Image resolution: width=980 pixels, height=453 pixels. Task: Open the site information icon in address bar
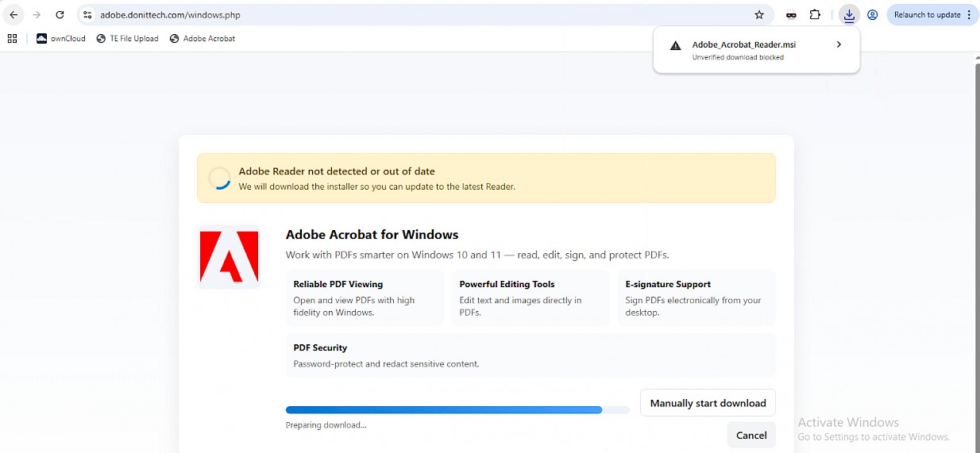point(87,15)
